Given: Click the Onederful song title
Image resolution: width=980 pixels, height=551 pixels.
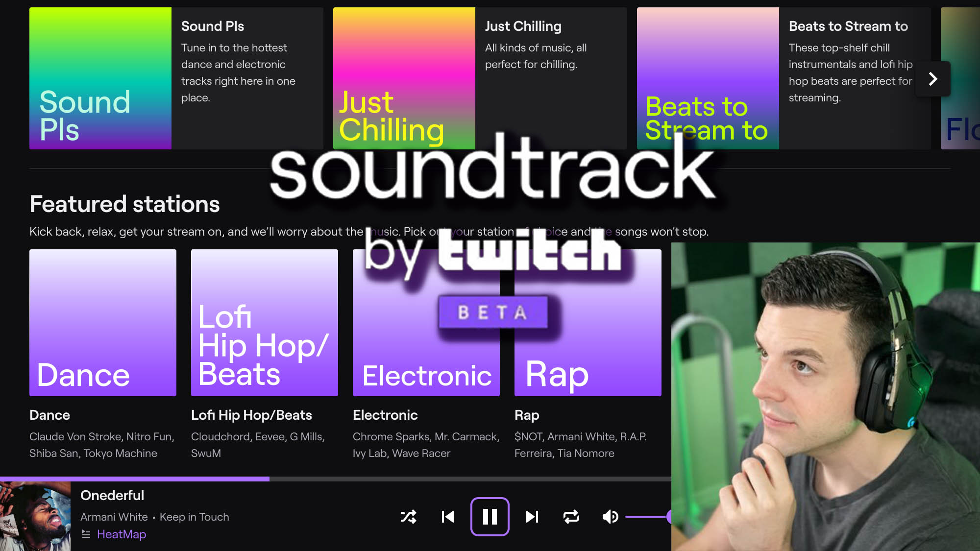Looking at the screenshot, I should click(x=112, y=495).
